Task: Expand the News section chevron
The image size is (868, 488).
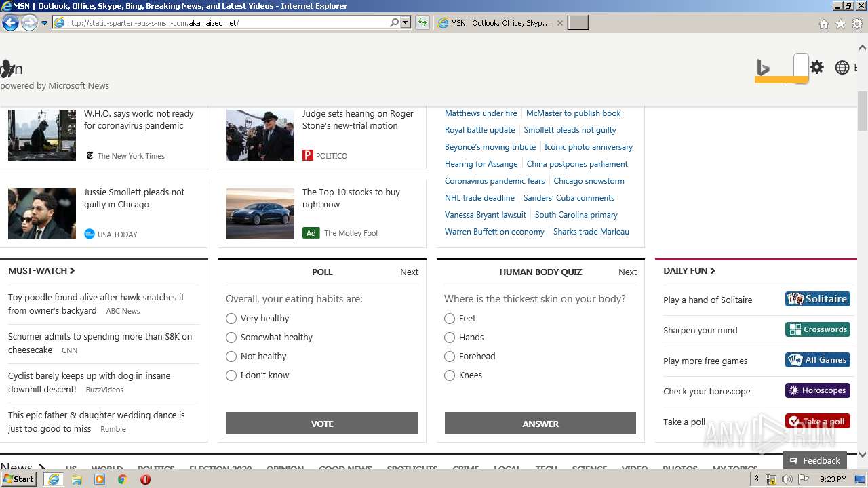Action: click(x=41, y=467)
